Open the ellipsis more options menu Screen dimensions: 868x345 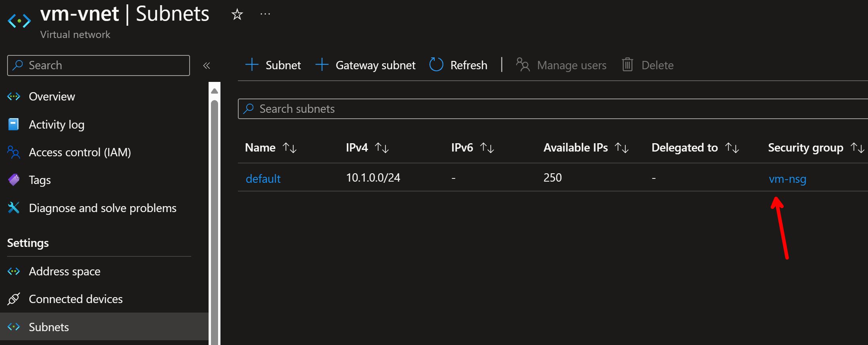pyautogui.click(x=265, y=14)
